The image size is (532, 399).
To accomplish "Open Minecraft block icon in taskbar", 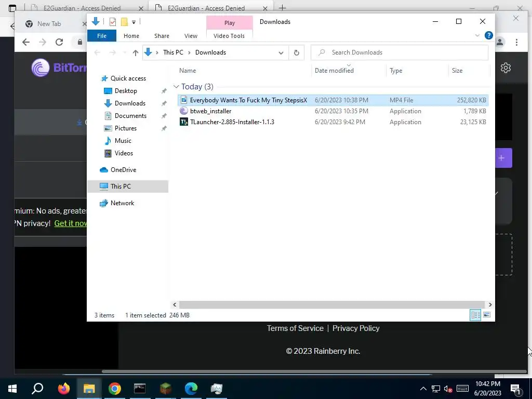I will [166, 389].
